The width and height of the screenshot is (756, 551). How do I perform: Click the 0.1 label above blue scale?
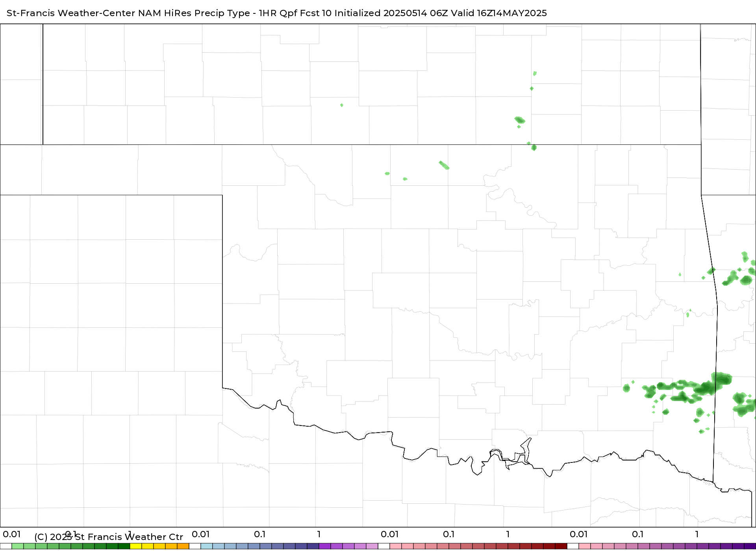tap(260, 534)
